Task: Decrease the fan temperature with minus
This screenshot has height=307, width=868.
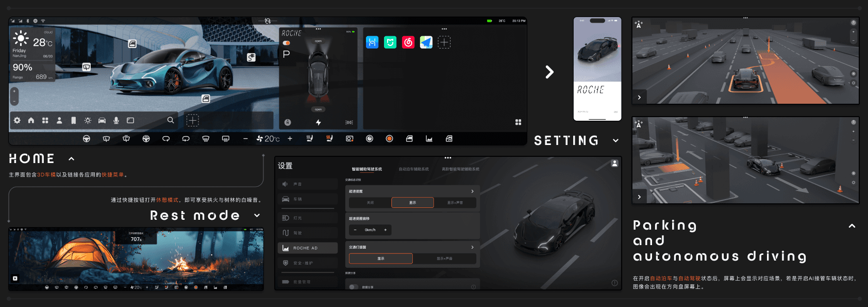Action: point(245,139)
